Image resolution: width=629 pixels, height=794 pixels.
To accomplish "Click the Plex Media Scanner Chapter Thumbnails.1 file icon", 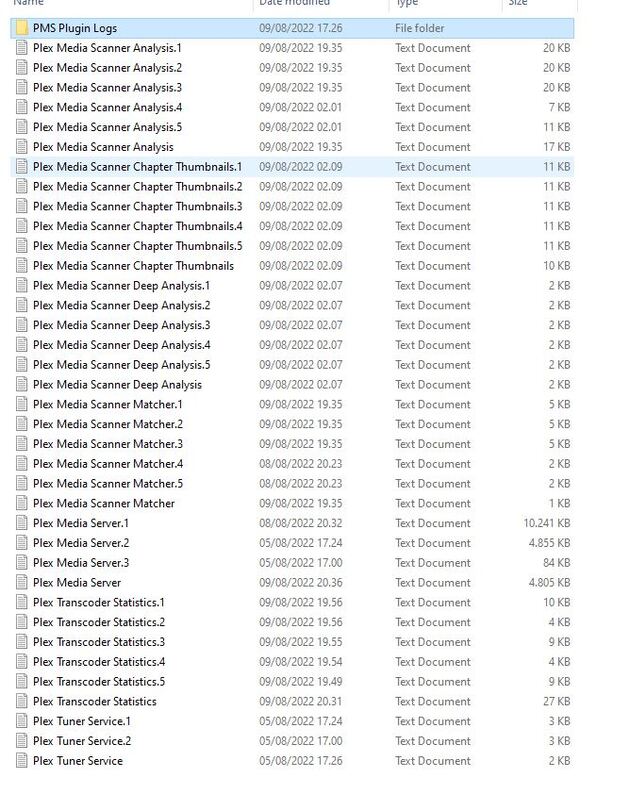I will click(x=22, y=166).
